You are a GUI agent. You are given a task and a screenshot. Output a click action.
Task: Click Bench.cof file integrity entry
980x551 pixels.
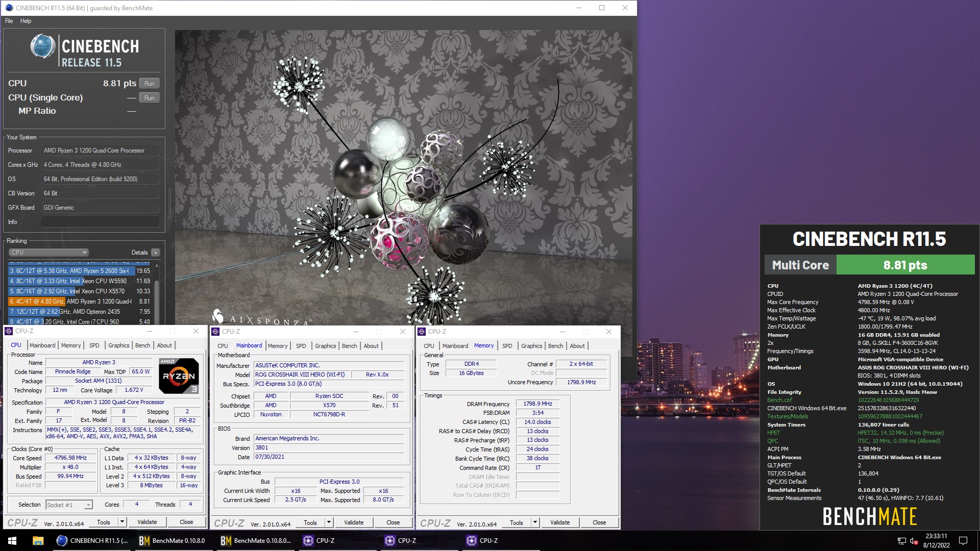click(x=779, y=400)
